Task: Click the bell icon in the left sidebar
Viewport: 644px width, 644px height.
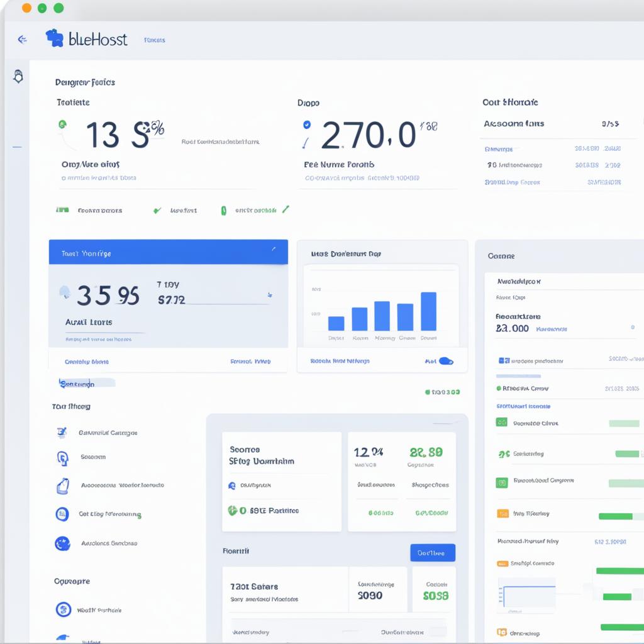Action: pyautogui.click(x=18, y=76)
